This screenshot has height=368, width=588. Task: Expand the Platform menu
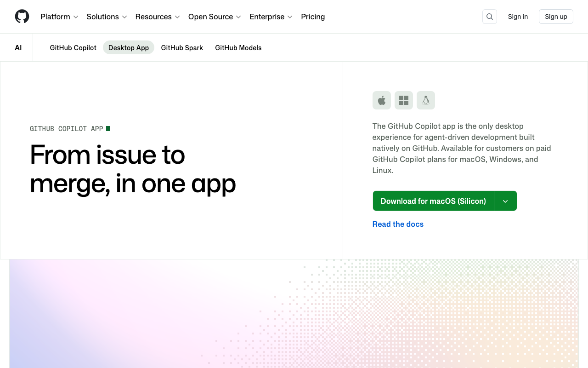tap(59, 17)
